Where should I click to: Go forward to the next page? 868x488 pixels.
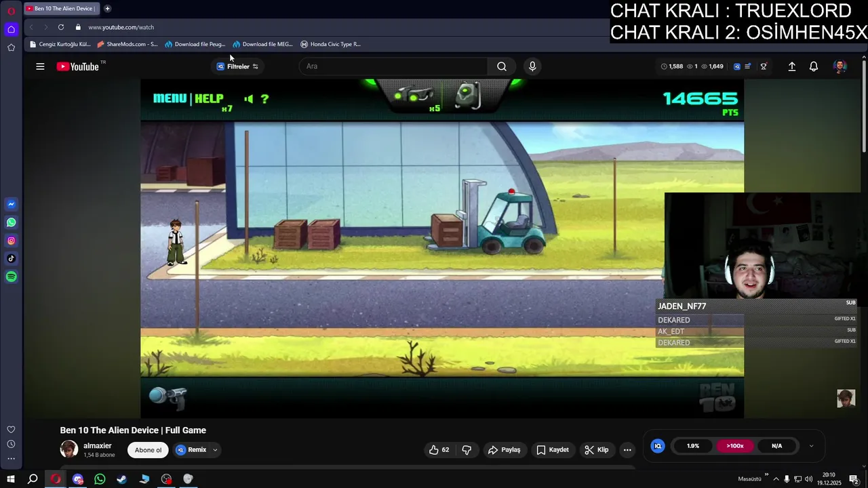coord(46,27)
